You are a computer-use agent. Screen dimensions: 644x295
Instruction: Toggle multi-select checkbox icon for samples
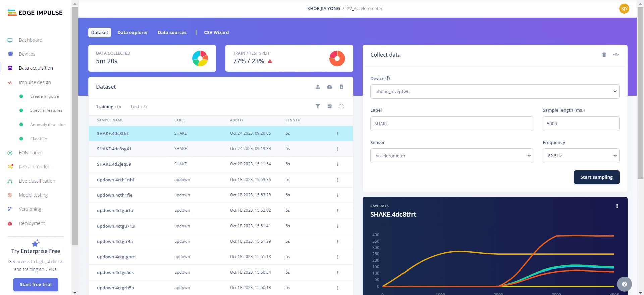330,106
